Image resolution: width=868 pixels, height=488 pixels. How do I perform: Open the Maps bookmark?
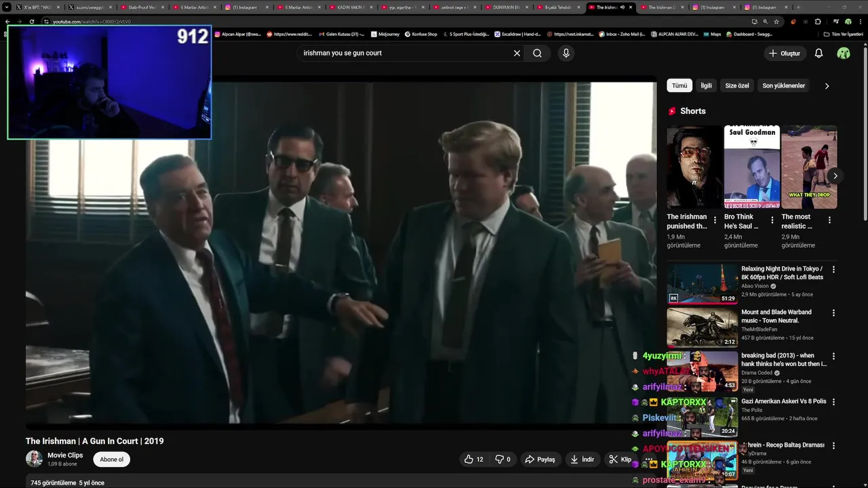[x=711, y=34]
